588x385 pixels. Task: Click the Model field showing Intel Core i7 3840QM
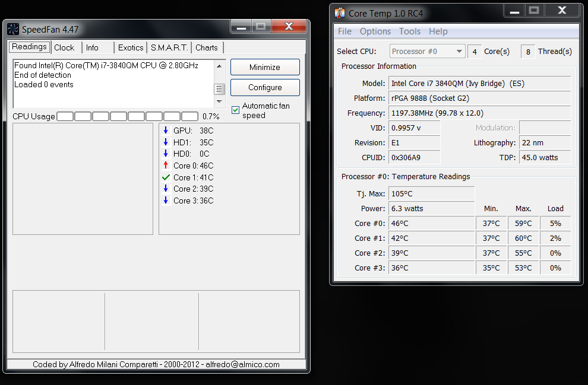(x=480, y=83)
